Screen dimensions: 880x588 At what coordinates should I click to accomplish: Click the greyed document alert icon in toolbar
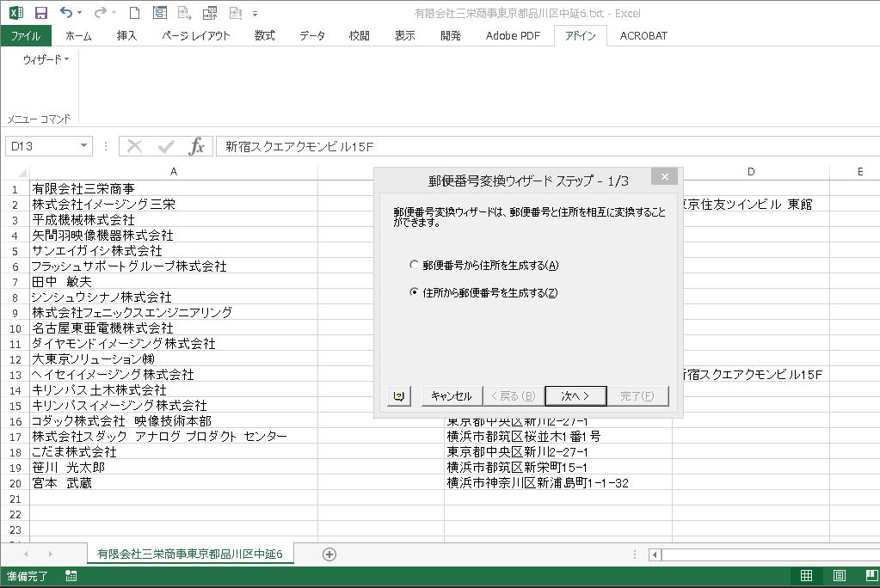pyautogui.click(x=236, y=12)
